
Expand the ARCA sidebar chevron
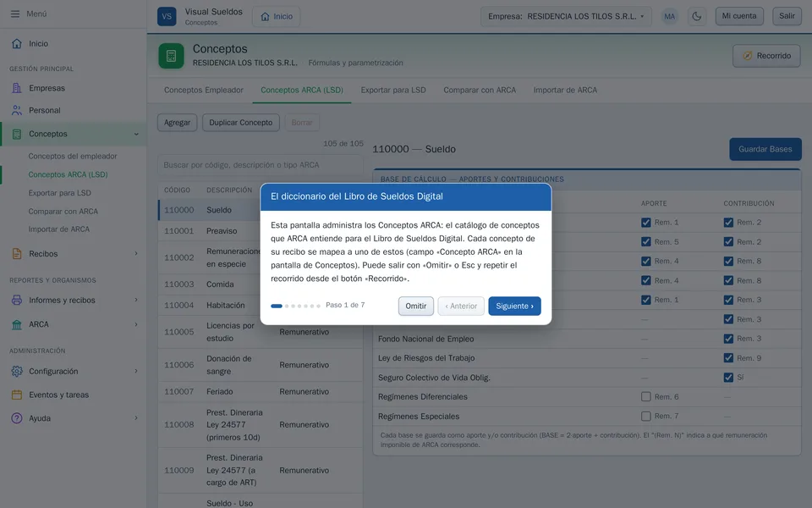coord(136,324)
